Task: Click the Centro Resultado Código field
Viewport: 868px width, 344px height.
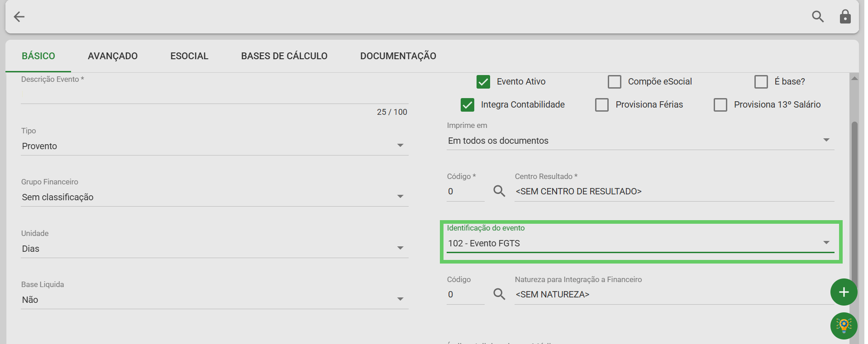Action: point(465,191)
